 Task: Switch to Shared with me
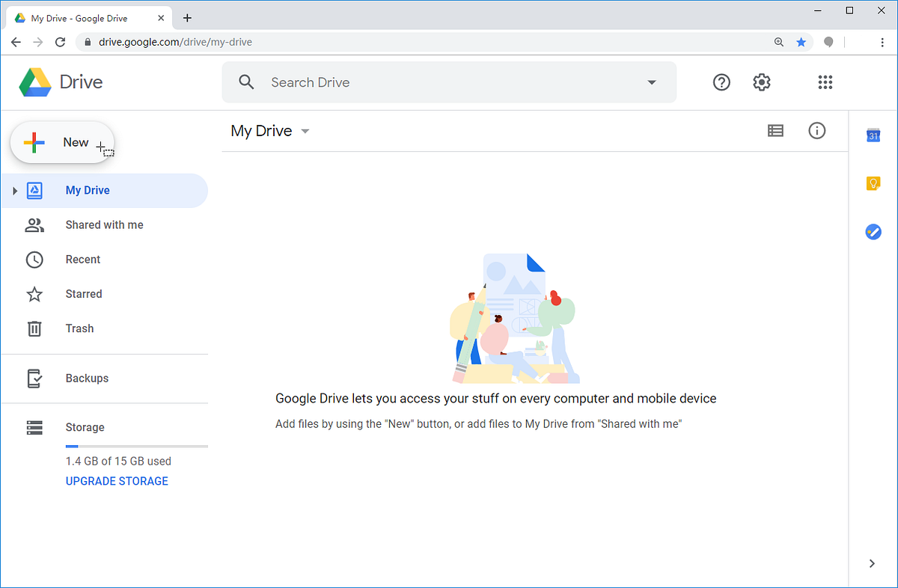coord(104,224)
